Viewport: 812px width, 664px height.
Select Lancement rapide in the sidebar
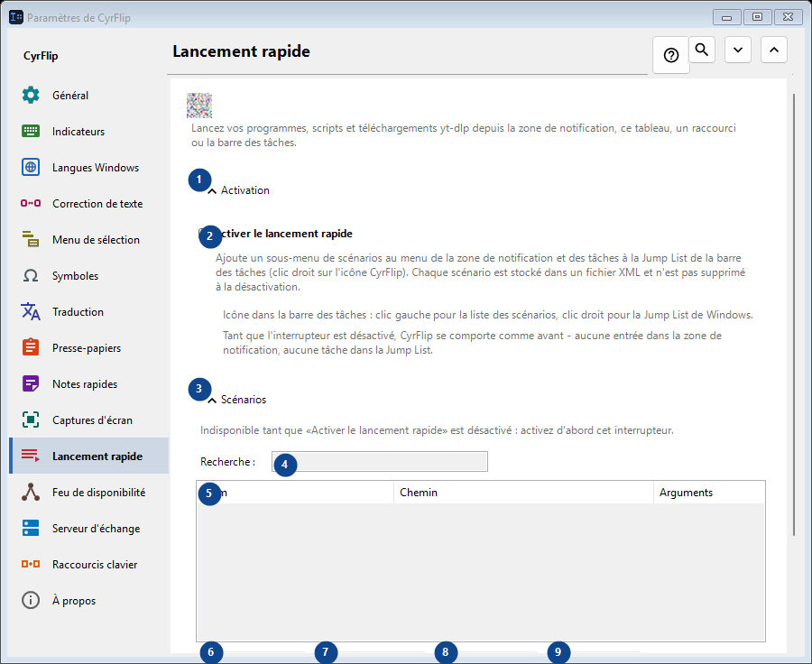88,456
